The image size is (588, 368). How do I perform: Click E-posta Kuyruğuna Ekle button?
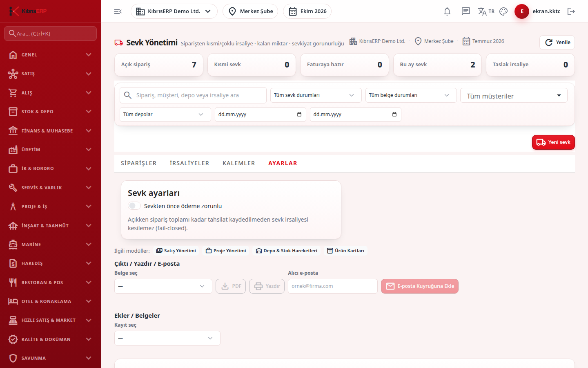coord(420,286)
